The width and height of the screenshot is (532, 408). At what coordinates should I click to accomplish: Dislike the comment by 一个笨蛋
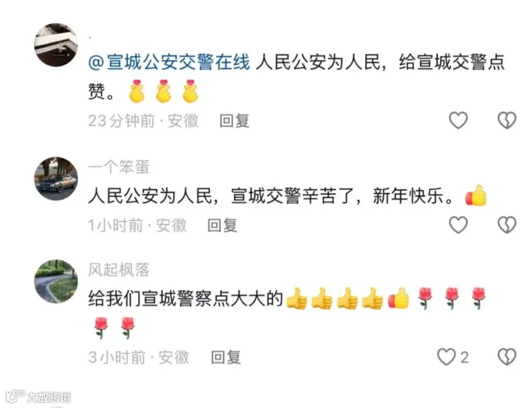507,225
